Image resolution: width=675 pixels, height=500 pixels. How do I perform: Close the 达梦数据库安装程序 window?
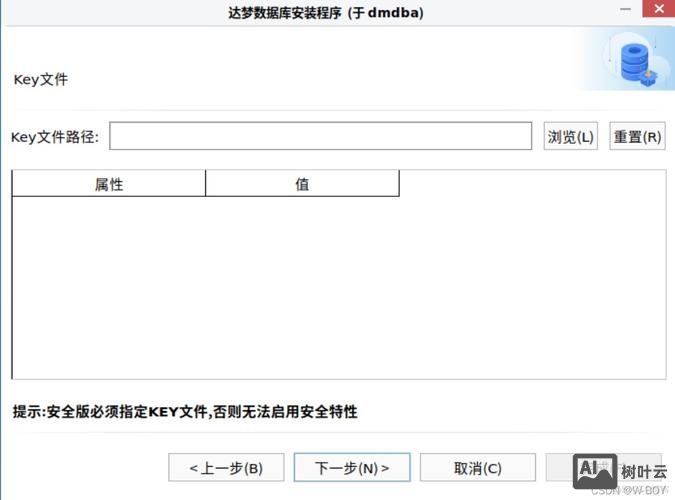pos(659,9)
